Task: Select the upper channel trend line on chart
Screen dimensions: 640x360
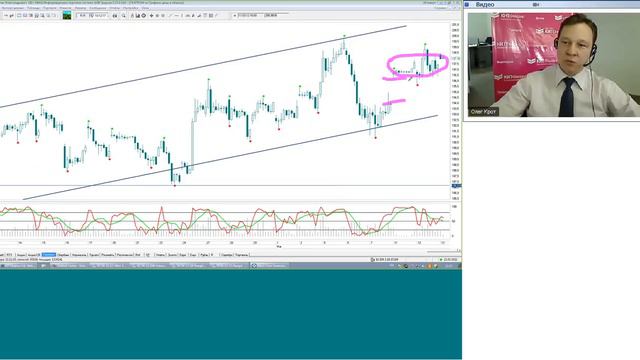Action: coord(204,66)
